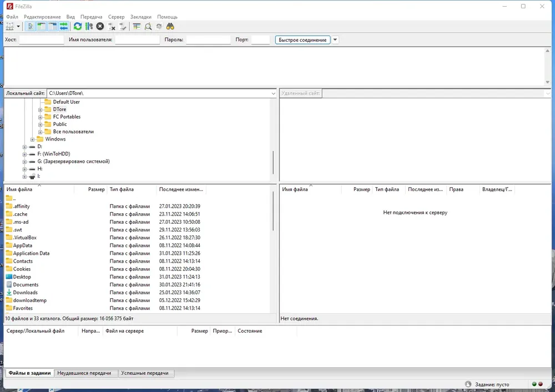Screen dimensions: 555x392
Task: Click the .affinity folder icon
Action: 9,206
